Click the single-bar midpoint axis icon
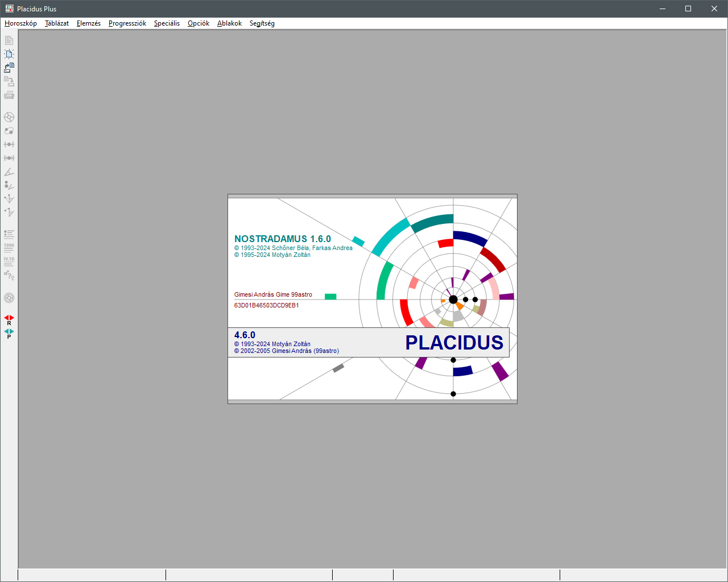This screenshot has width=728, height=582. click(x=9, y=144)
